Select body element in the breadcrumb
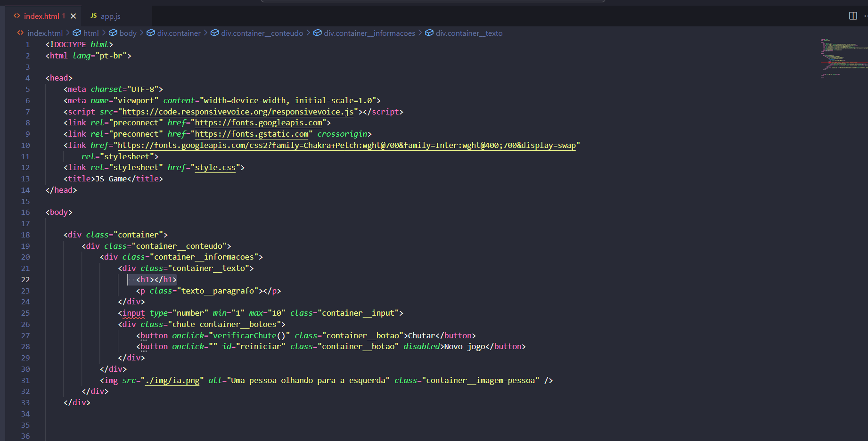868x441 pixels. coord(128,33)
